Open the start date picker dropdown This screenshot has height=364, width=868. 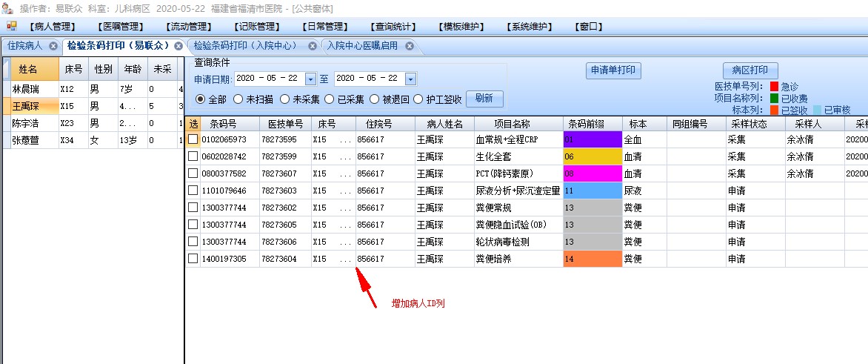pyautogui.click(x=310, y=79)
